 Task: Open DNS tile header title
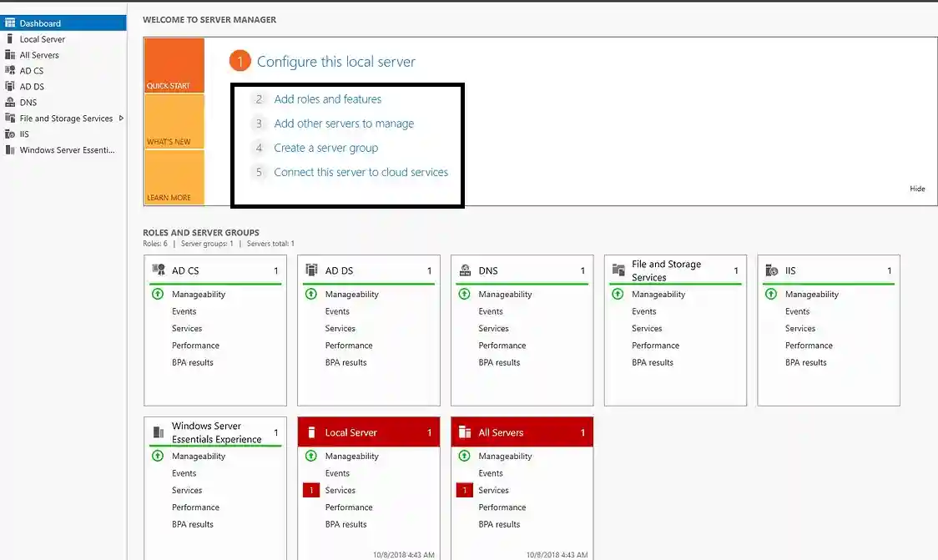(488, 270)
